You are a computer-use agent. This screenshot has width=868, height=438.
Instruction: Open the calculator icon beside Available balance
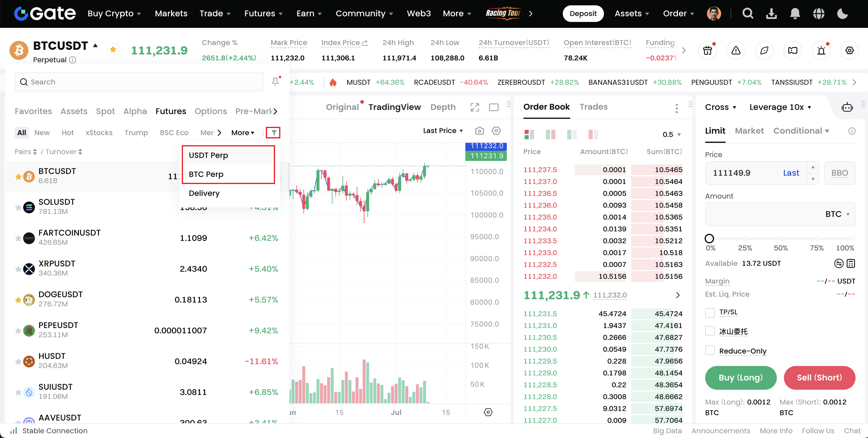point(851,263)
